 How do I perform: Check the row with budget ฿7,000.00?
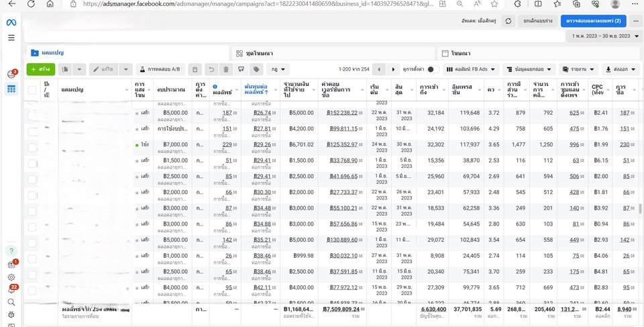tap(32, 148)
